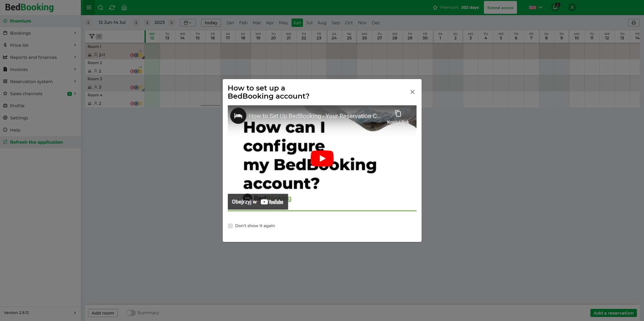Expand the Sales channels menu
This screenshot has height=321, width=644.
pos(40,94)
